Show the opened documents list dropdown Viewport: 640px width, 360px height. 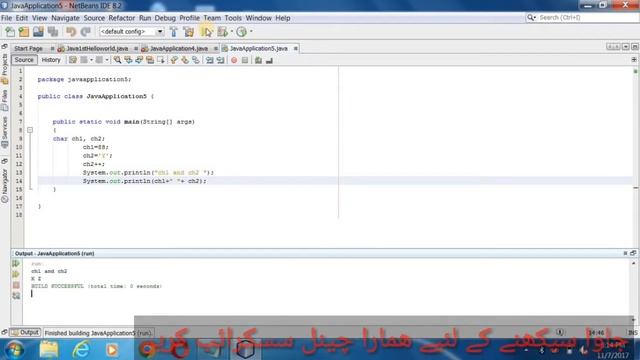pyautogui.click(x=626, y=47)
